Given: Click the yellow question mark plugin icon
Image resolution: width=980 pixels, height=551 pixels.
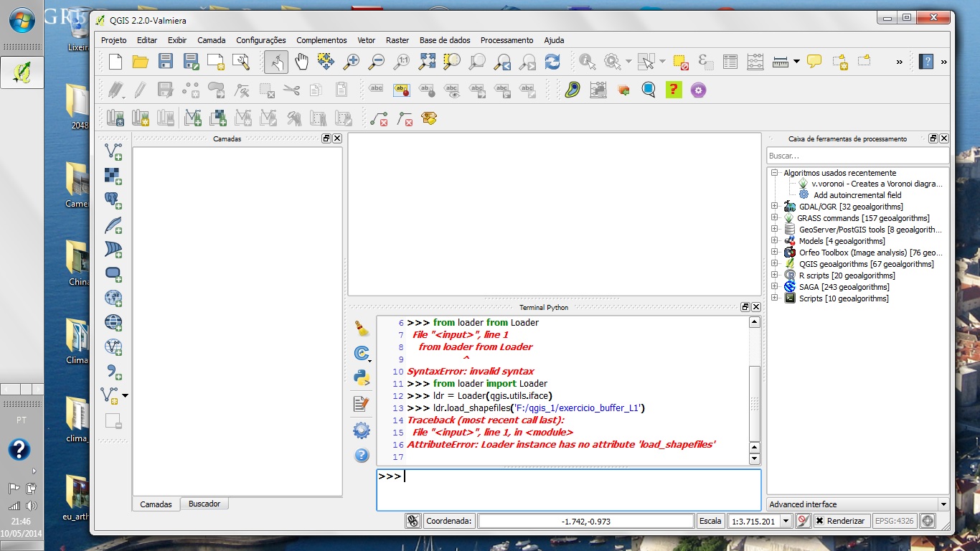Looking at the screenshot, I should click(x=673, y=90).
